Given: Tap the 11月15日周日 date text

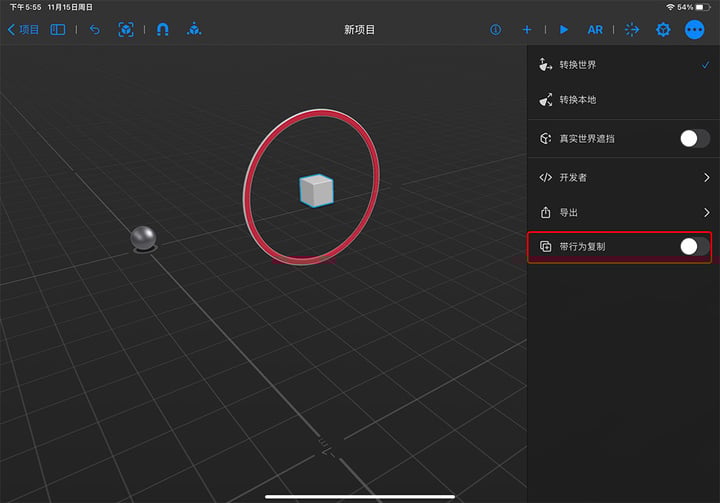Looking at the screenshot, I should click(70, 7).
